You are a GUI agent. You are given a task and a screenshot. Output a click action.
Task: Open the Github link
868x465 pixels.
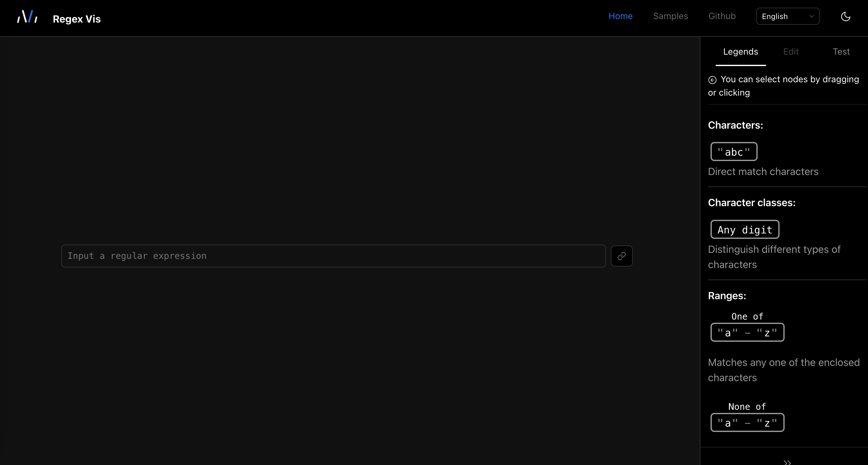pyautogui.click(x=722, y=16)
